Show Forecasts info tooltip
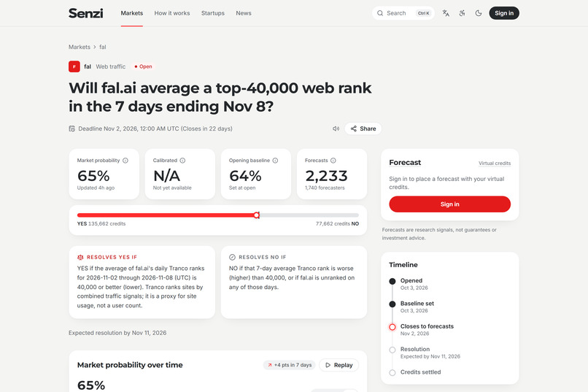This screenshot has height=392, width=588. click(x=333, y=161)
